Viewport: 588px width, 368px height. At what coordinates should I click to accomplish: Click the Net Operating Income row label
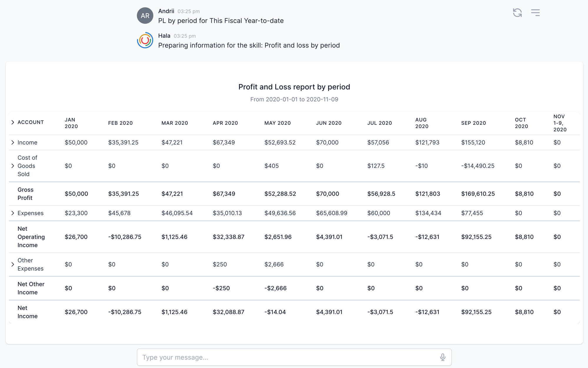click(x=31, y=237)
